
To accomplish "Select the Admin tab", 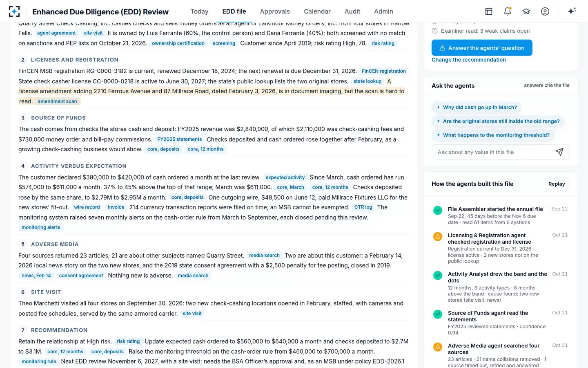I will click(383, 11).
